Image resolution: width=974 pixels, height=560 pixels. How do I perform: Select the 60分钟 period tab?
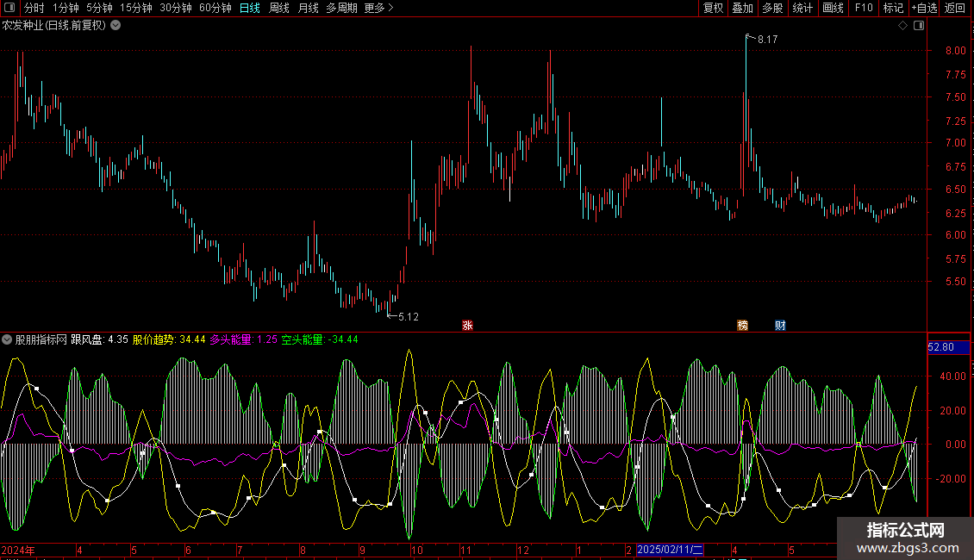tap(215, 8)
